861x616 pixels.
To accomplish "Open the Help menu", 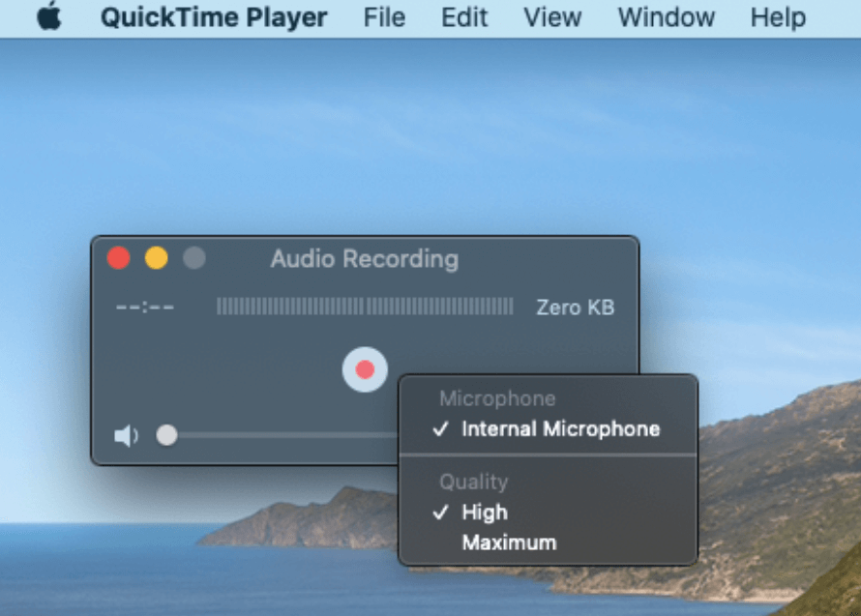I will [777, 16].
